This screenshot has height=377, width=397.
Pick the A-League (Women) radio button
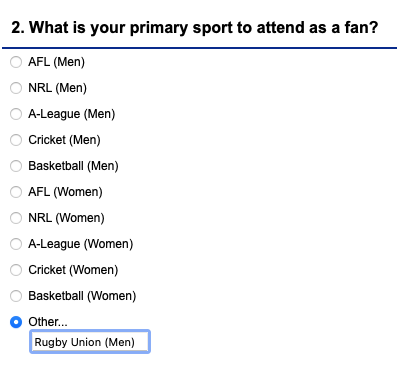point(16,244)
